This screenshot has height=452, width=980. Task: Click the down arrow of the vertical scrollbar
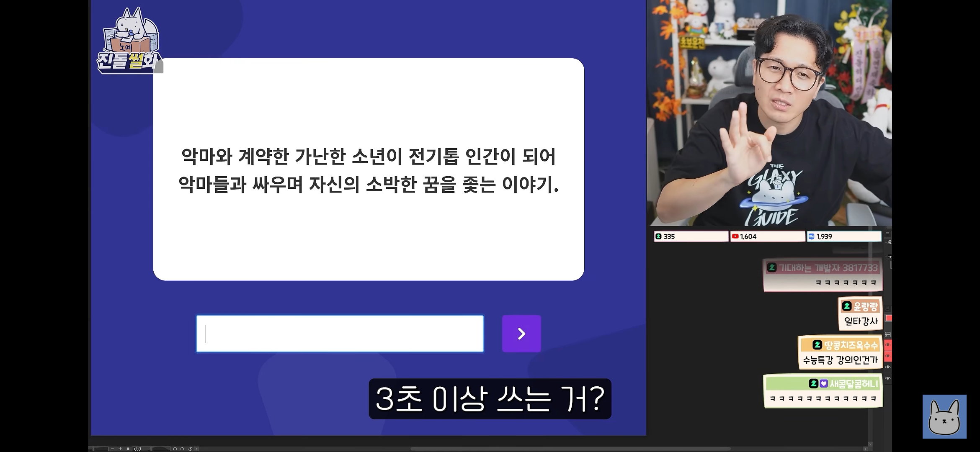pos(870,444)
